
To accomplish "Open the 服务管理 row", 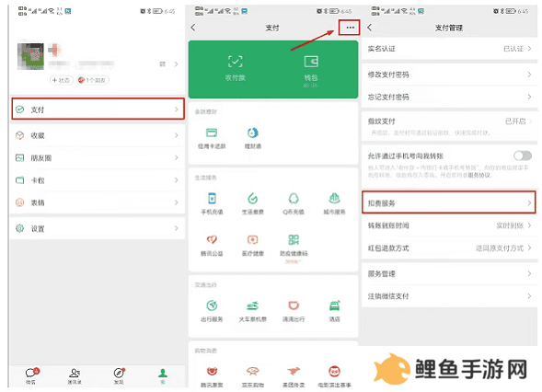I will pos(449,273).
